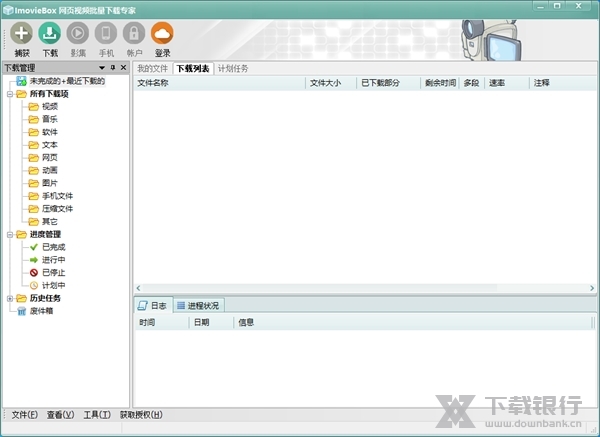Image resolution: width=600 pixels, height=437 pixels.
Task: Collapse the 进度管理 tree node
Action: click(x=10, y=235)
